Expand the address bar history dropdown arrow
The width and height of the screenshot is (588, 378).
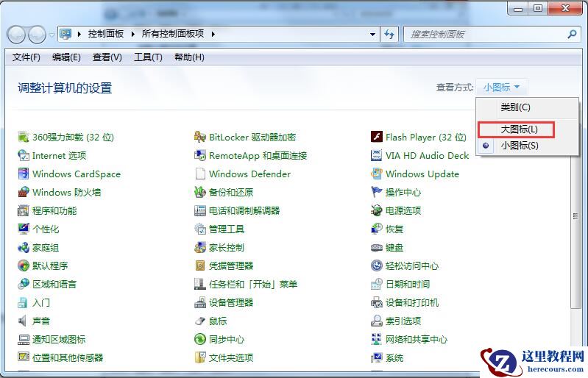[373, 35]
